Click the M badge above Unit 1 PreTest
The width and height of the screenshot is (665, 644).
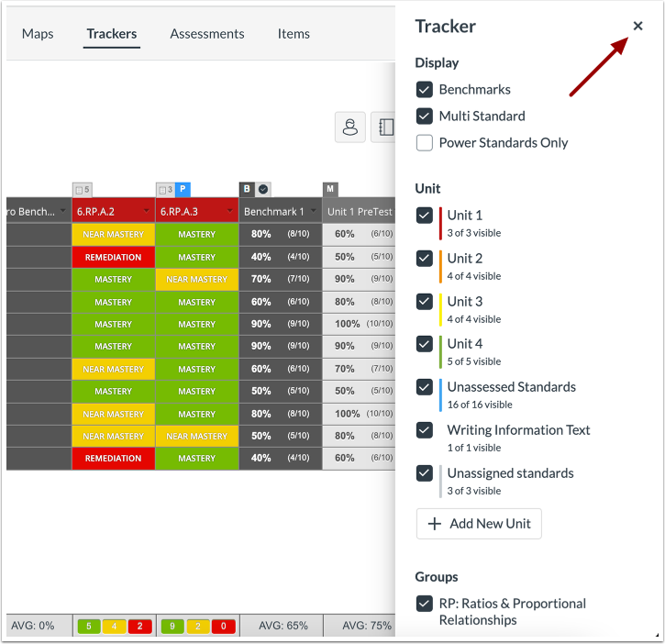(330, 189)
